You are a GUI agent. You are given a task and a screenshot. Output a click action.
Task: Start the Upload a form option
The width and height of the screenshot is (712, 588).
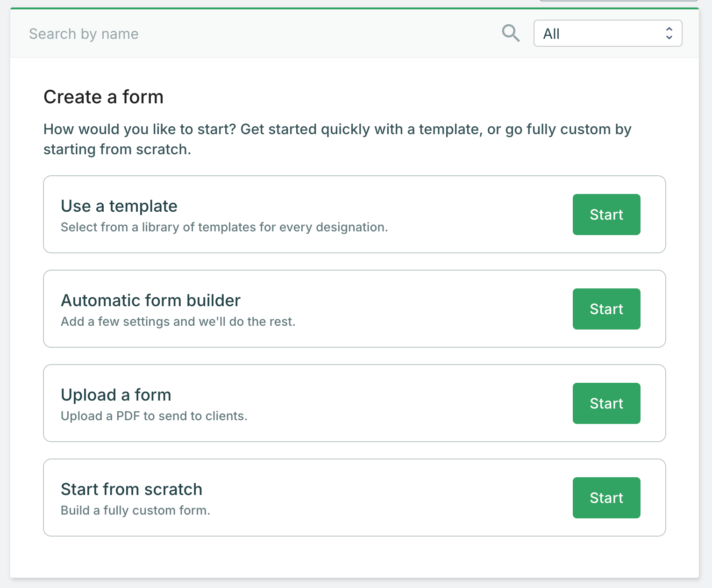606,403
